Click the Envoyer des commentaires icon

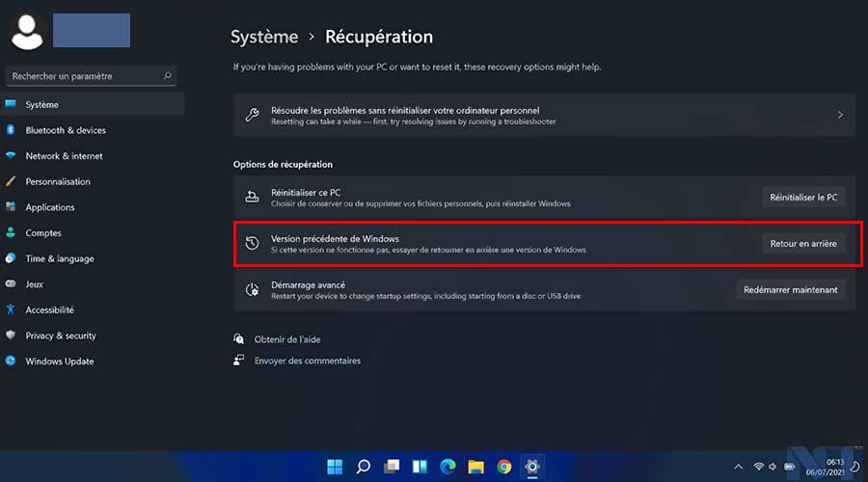238,361
